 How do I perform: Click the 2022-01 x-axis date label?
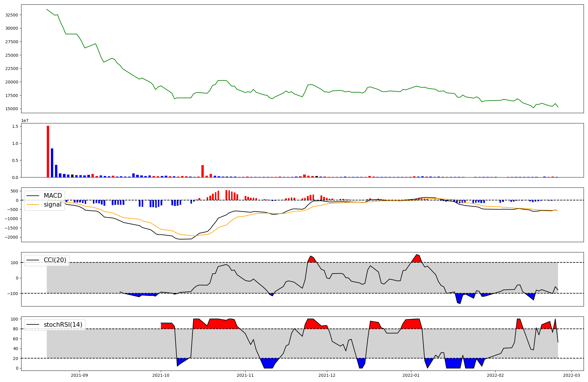click(411, 375)
